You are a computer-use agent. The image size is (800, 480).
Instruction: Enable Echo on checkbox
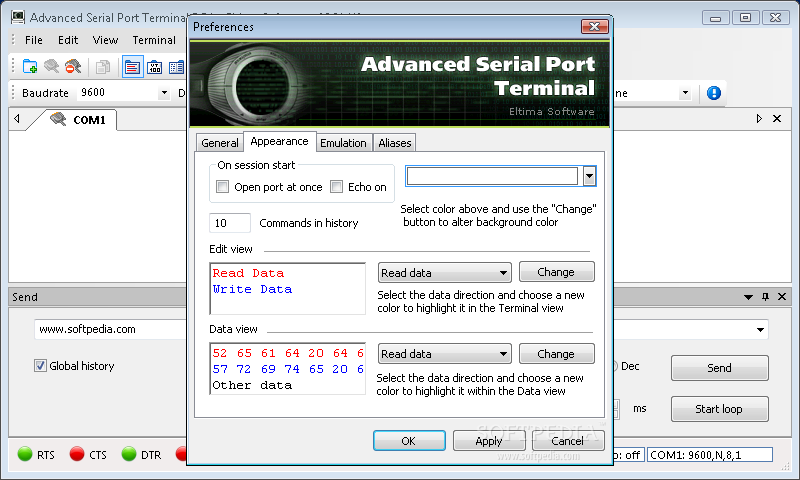pos(336,187)
